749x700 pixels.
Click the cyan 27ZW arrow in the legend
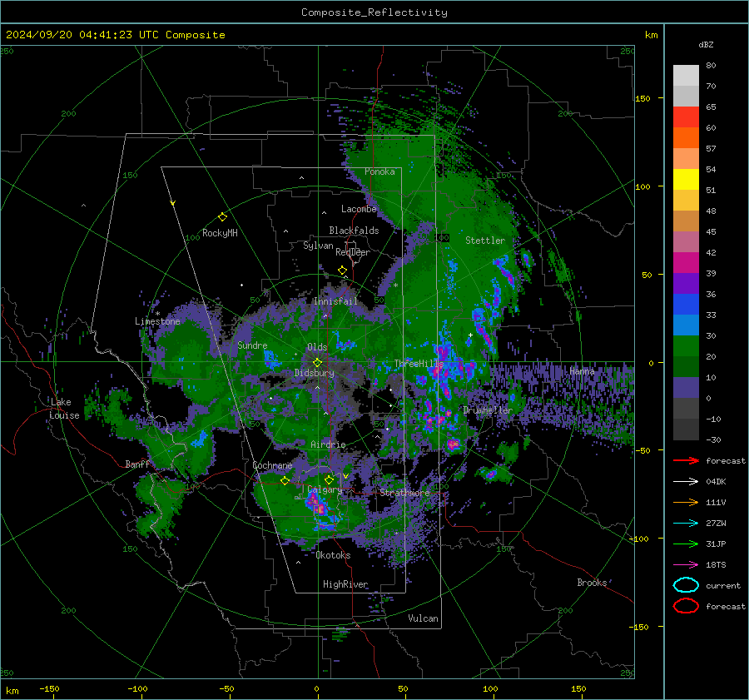[686, 524]
